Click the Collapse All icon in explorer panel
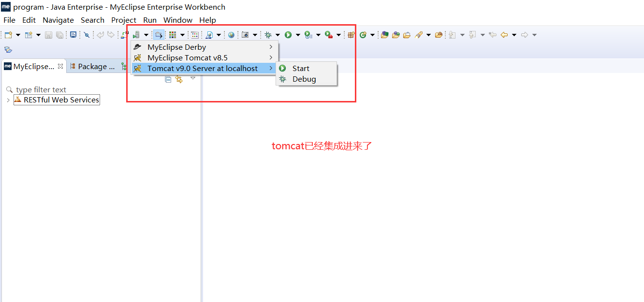644x302 pixels. coord(168,79)
